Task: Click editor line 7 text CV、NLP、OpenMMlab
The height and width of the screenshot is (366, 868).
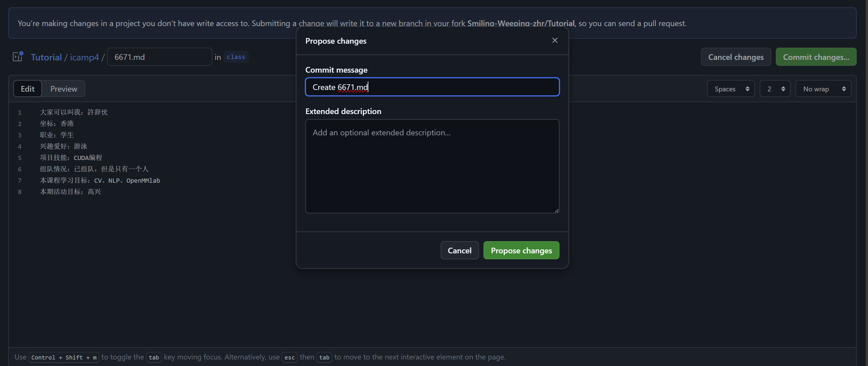Action: (x=127, y=180)
